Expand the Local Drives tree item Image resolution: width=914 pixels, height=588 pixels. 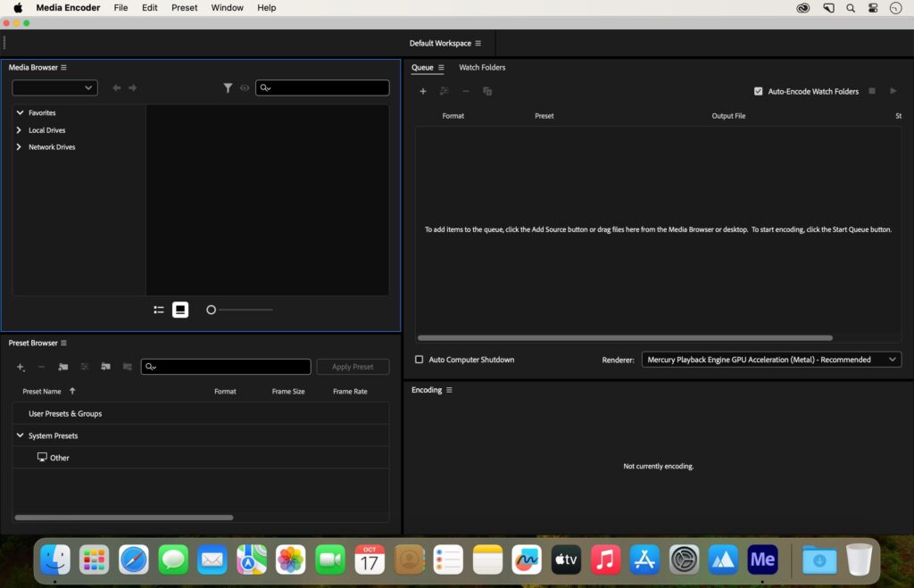click(19, 130)
